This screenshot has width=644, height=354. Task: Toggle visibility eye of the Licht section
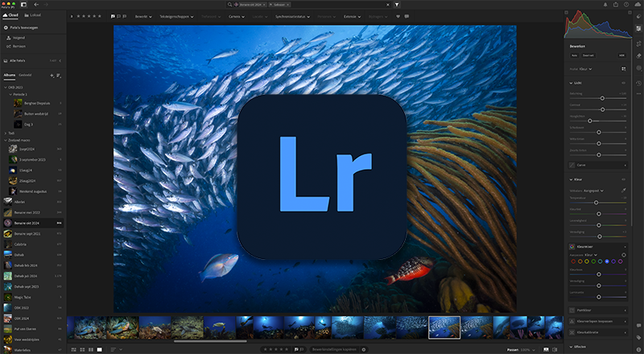pyautogui.click(x=623, y=83)
